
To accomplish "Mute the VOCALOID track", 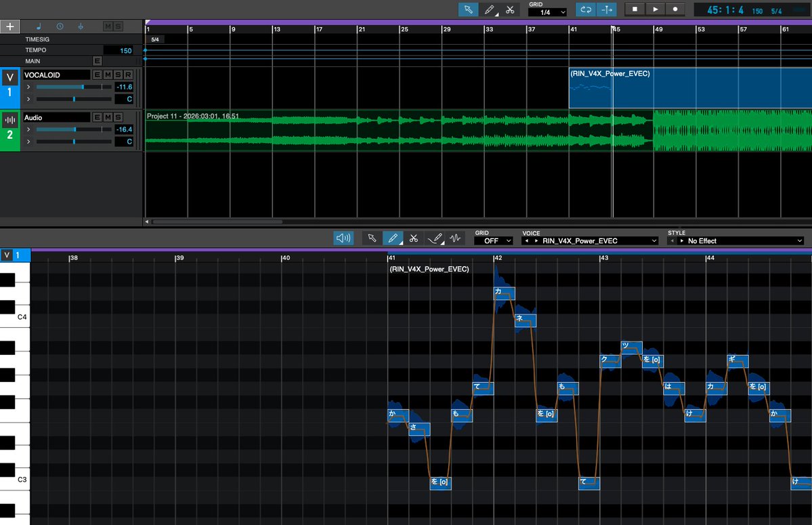I will (108, 75).
